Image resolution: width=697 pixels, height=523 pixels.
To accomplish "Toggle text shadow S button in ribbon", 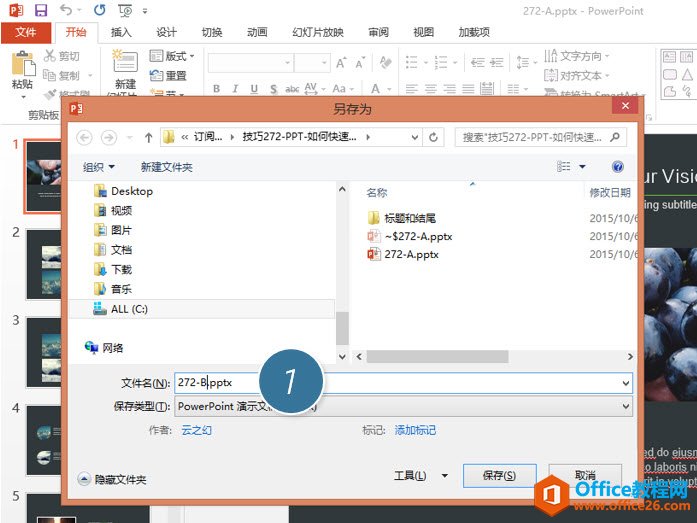I will 273,89.
